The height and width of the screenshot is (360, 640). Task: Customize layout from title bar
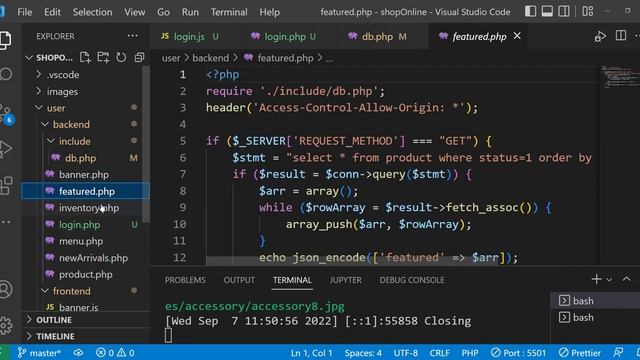pos(588,11)
